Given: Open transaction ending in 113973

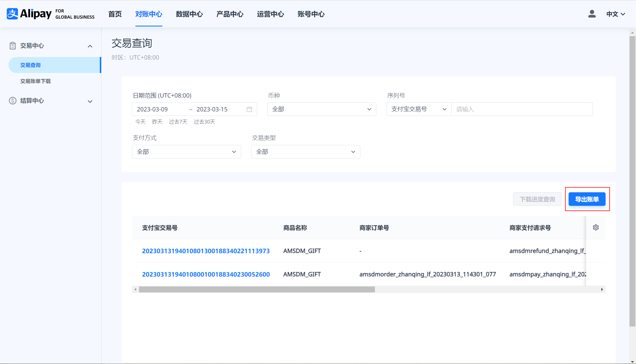Looking at the screenshot, I should 206,251.
